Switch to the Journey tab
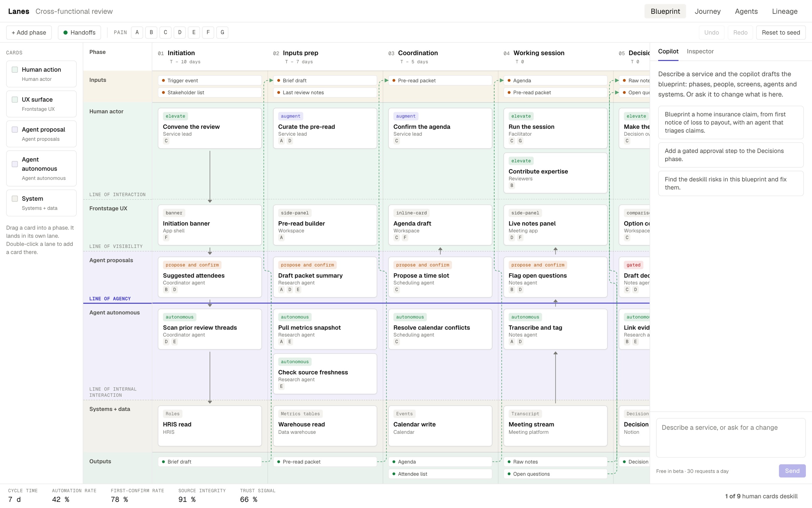Viewport: 812px width, 508px height. click(x=707, y=11)
